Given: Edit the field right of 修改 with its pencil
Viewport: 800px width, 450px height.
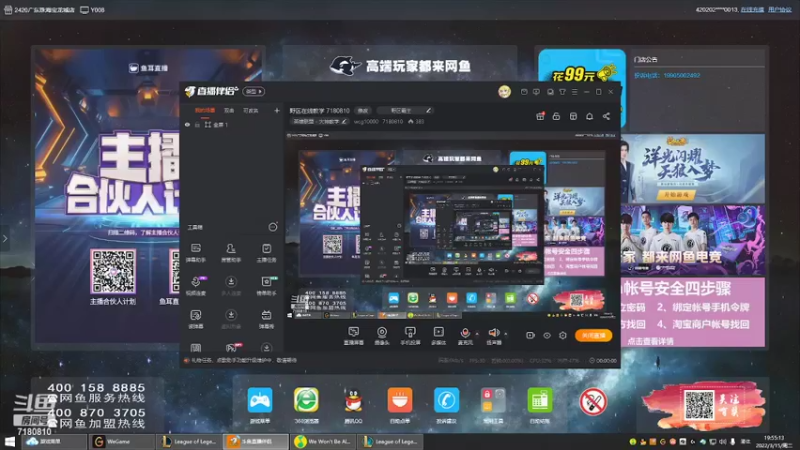Looking at the screenshot, I should point(429,110).
